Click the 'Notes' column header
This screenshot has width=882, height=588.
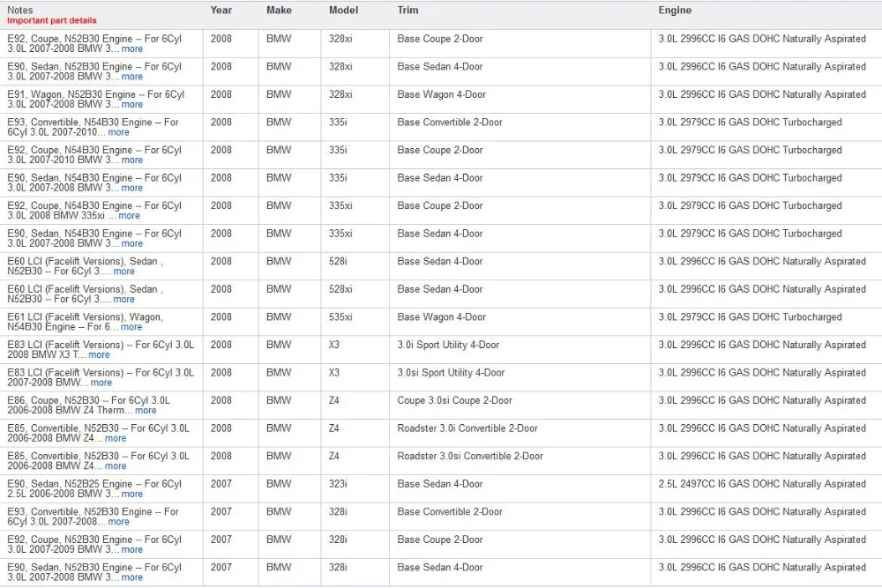(x=20, y=10)
